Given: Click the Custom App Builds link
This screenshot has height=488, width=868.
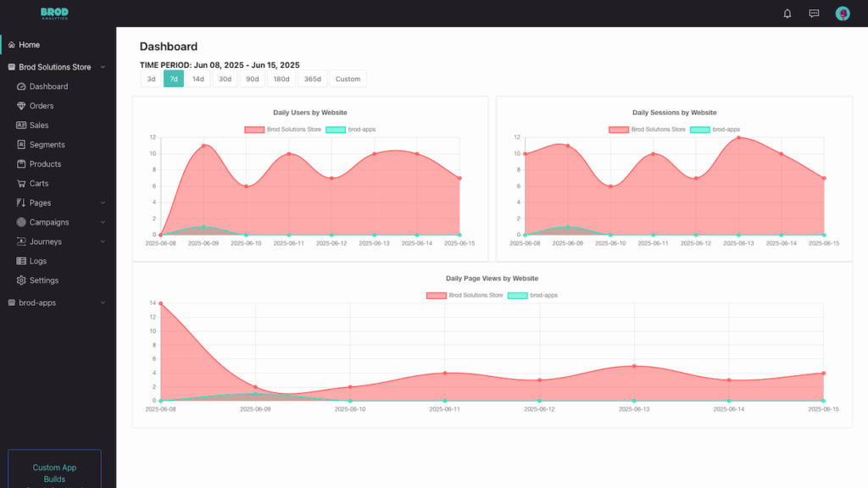Looking at the screenshot, I should [x=54, y=472].
